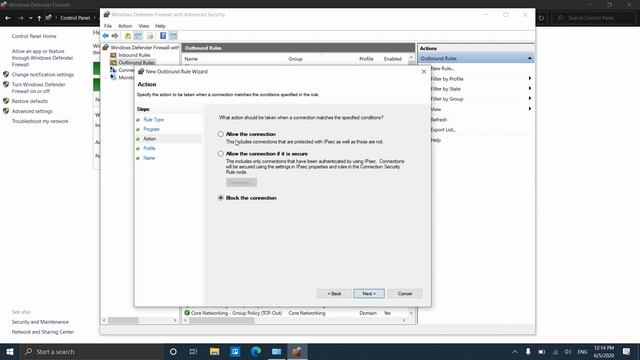Select Inbound Rules in the console tree

tap(134, 55)
